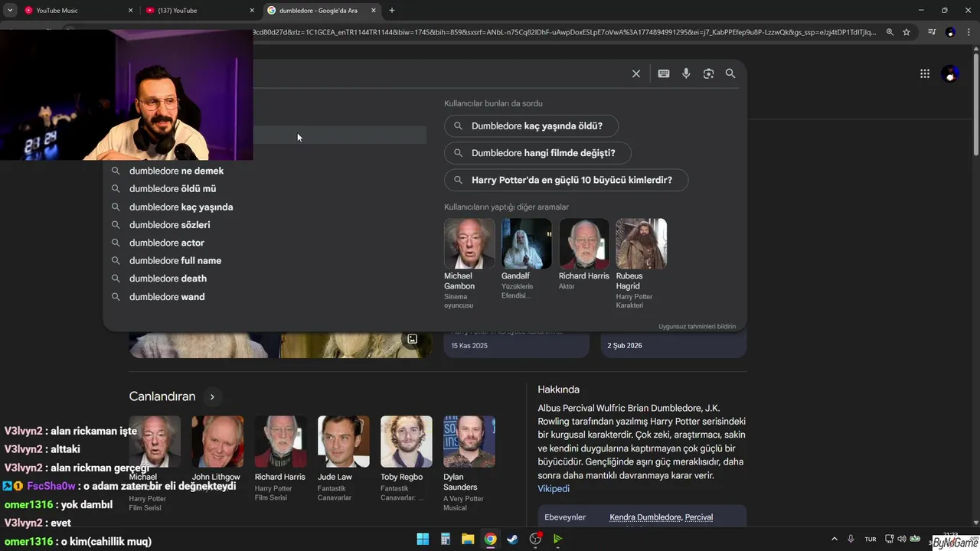Choose suggestion 'dumbledore full name'
The width and height of the screenshot is (980, 551).
coord(264,260)
